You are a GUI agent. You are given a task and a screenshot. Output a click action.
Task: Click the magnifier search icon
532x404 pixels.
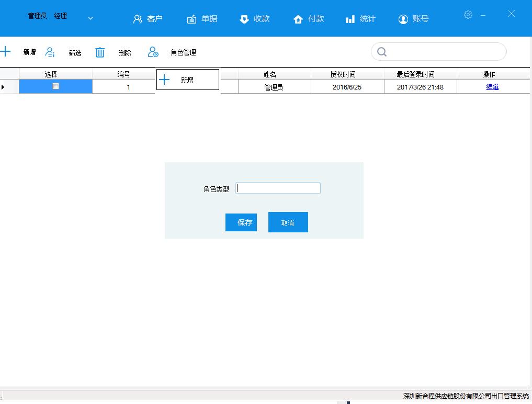pos(382,52)
